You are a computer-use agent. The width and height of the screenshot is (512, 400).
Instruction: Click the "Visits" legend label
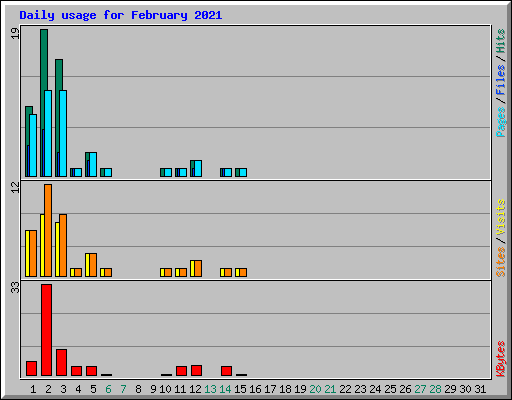pos(500,218)
